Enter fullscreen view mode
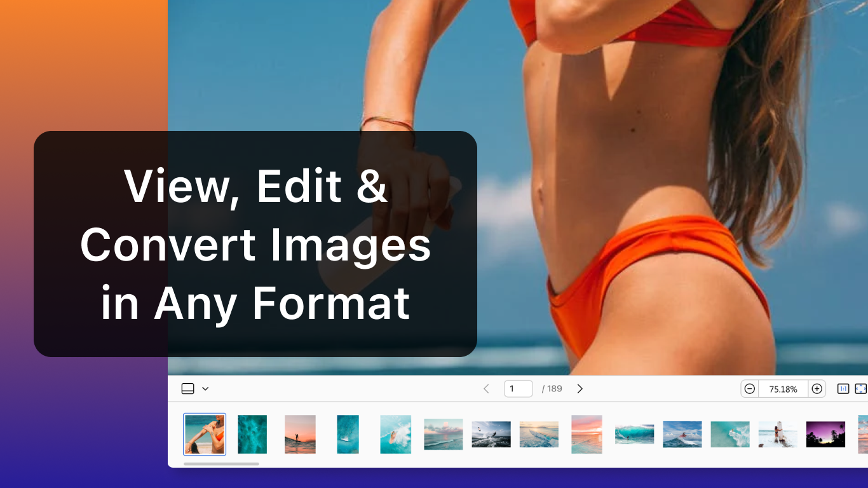 pyautogui.click(x=860, y=389)
